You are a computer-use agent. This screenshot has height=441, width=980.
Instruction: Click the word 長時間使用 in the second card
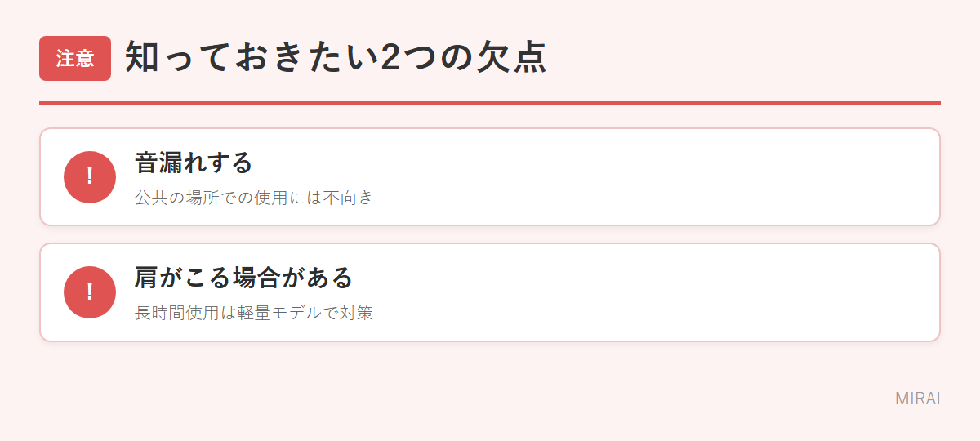point(177,313)
